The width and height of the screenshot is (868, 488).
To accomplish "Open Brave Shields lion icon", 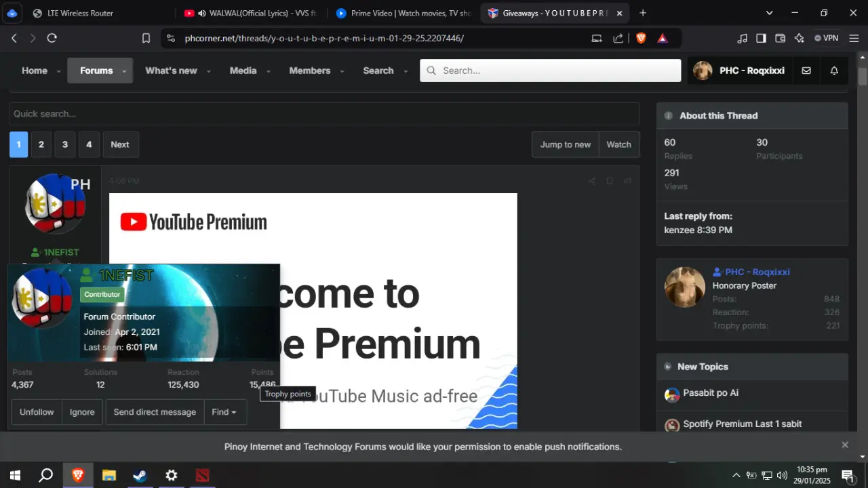I will (641, 39).
